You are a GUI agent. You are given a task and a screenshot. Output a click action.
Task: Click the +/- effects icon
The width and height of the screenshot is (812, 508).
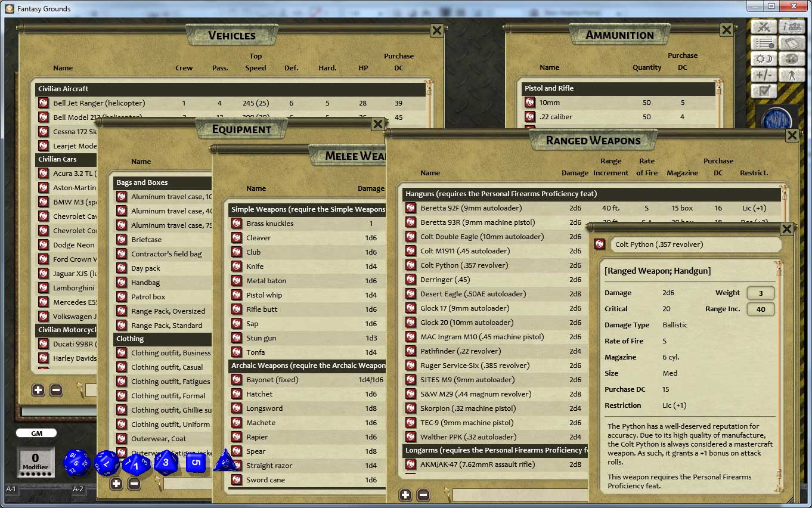pyautogui.click(x=764, y=75)
